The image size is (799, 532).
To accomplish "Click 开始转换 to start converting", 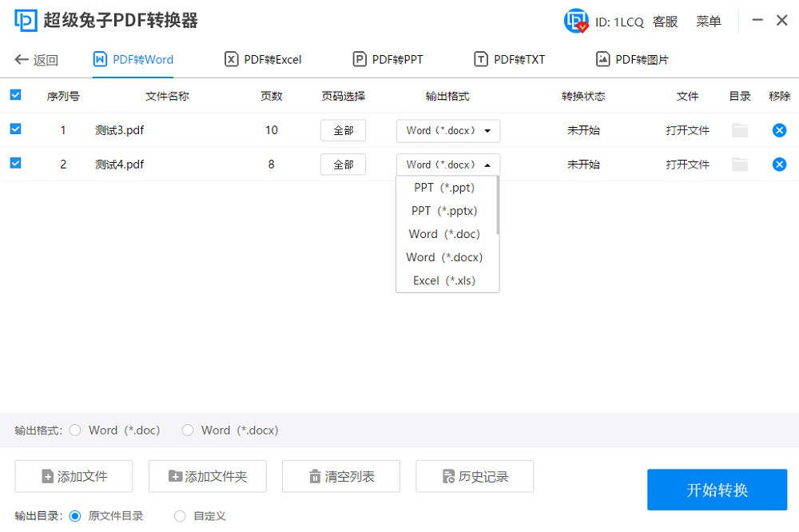I will [x=717, y=490].
